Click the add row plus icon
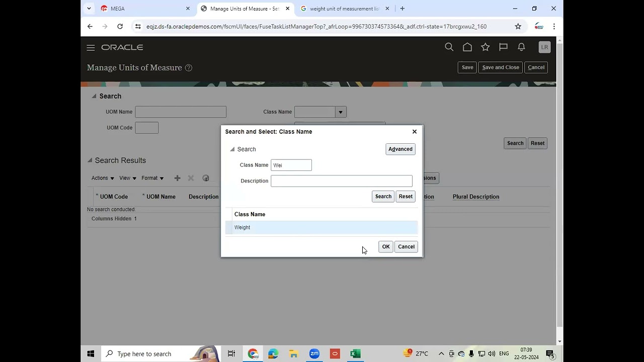Image resolution: width=644 pixels, height=362 pixels. pos(177,178)
